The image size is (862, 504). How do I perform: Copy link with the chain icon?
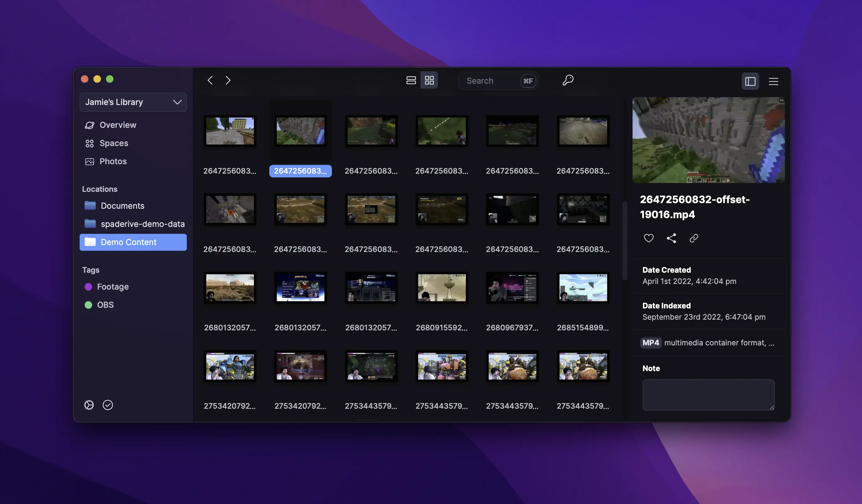click(694, 238)
